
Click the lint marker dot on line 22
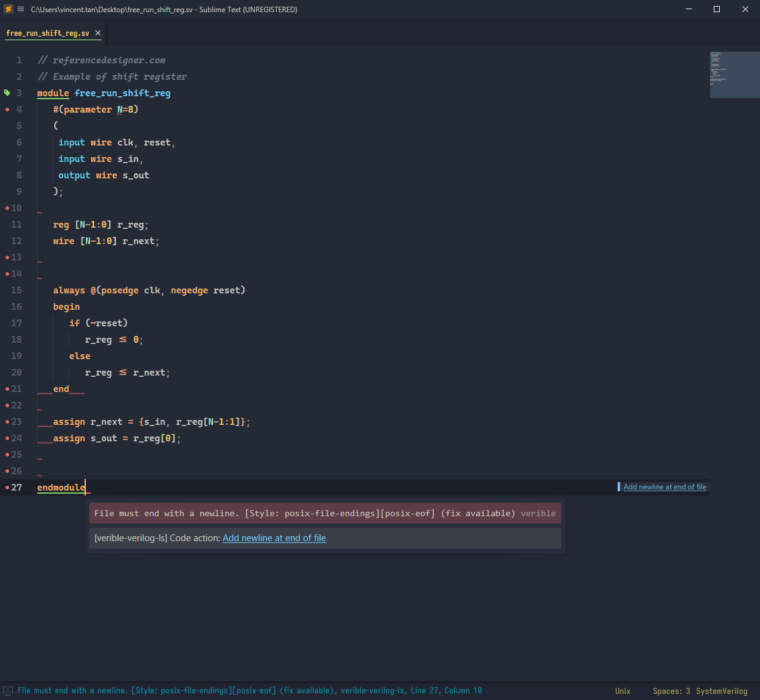pyautogui.click(x=7, y=405)
